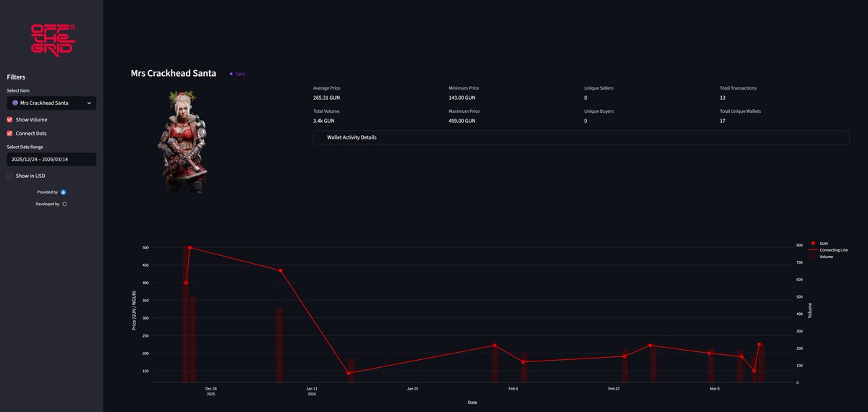This screenshot has height=412, width=868.
Task: Click the tallest volume bar in December
Action: pos(186,314)
